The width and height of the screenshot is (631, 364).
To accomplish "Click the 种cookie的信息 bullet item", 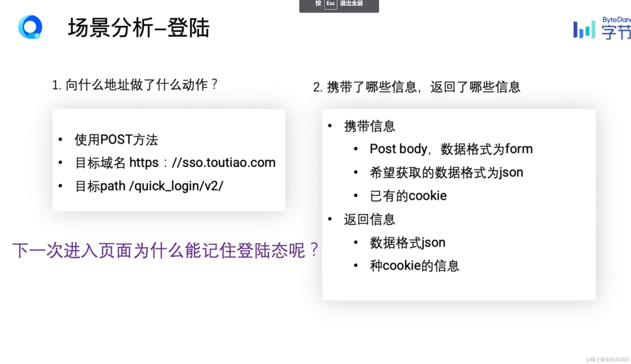I will pos(414,266).
